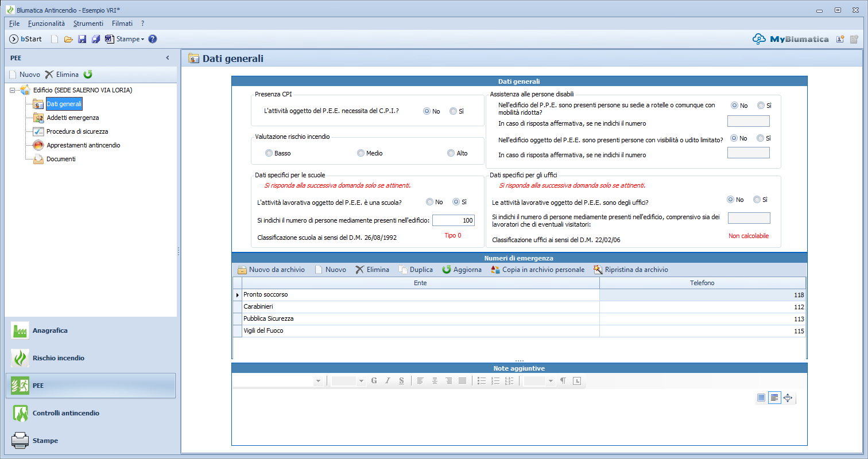The height and width of the screenshot is (459, 868).
Task: Open the Strumenti menu
Action: pos(88,24)
